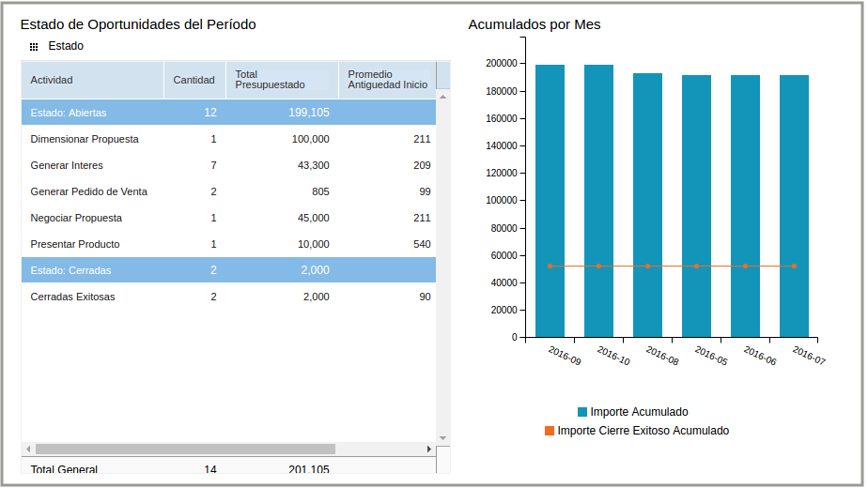Collapse the Estado: Cerradas group row
Screen dimensions: 868x488
coord(70,270)
